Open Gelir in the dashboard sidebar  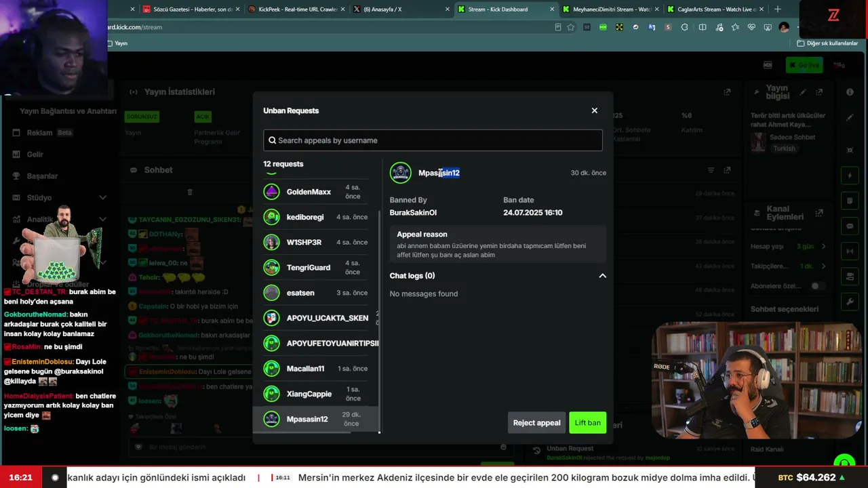(x=35, y=155)
